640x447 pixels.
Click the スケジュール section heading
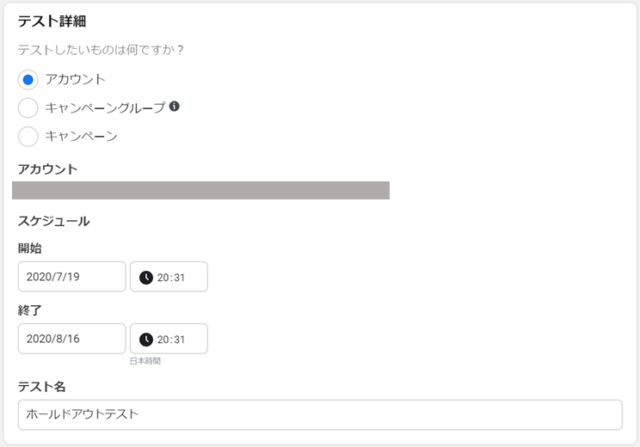click(54, 220)
